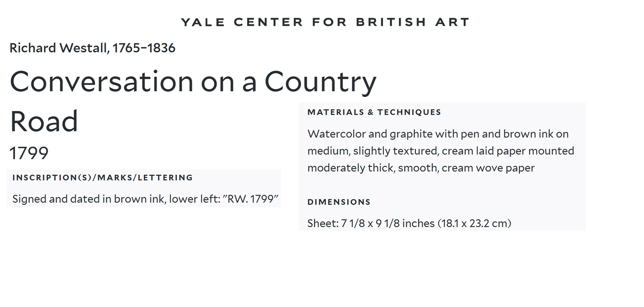The image size is (644, 307).
Task: Click the cream laid paper mounted line
Action: point(441,151)
